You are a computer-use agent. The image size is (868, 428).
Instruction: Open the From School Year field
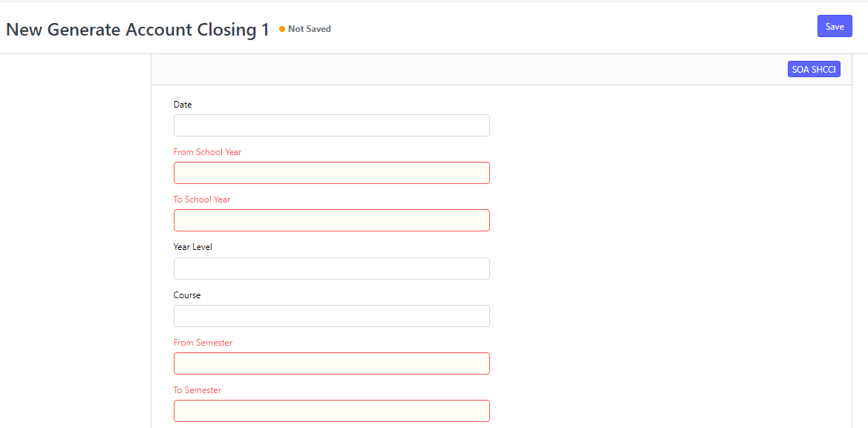pos(331,173)
